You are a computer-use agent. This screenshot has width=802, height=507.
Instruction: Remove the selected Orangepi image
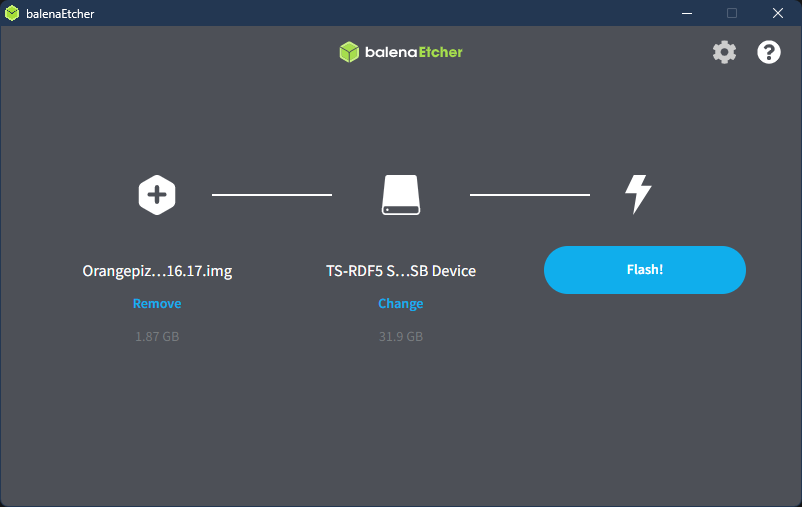coord(157,303)
